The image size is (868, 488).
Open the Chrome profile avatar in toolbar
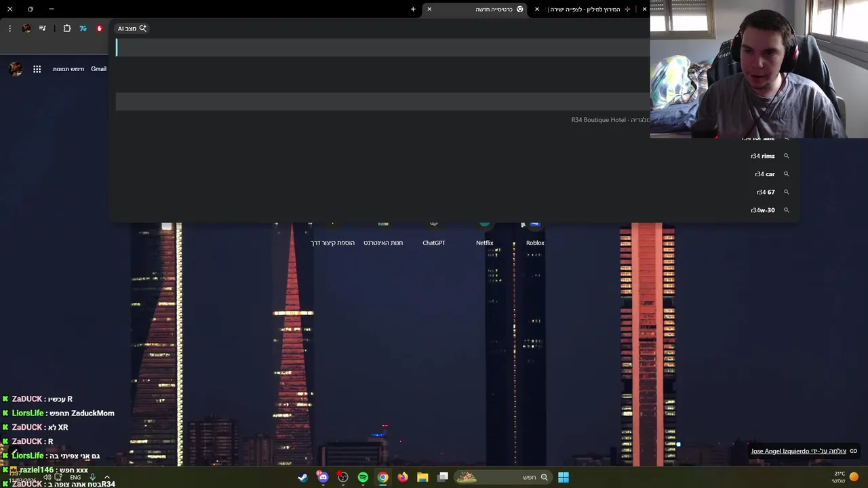coord(26,28)
